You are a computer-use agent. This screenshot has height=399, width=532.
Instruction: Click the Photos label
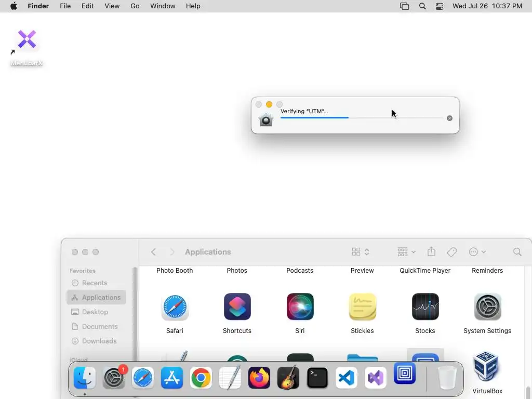pyautogui.click(x=237, y=270)
